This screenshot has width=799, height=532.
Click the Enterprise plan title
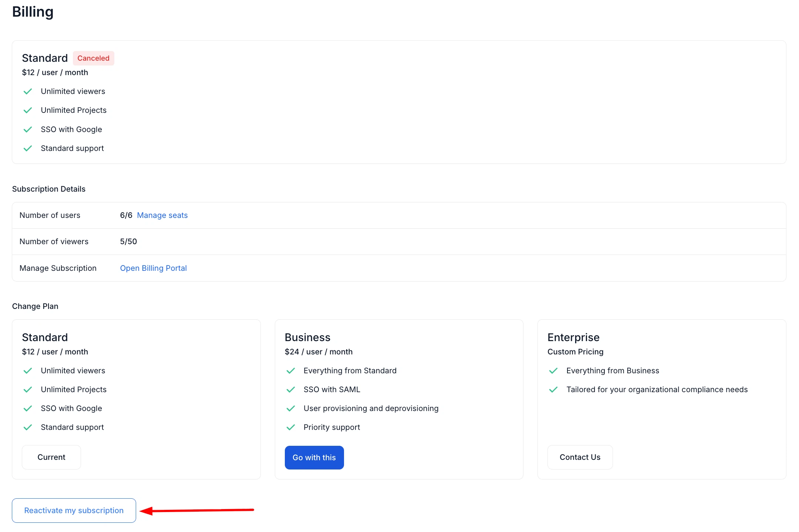coord(573,337)
